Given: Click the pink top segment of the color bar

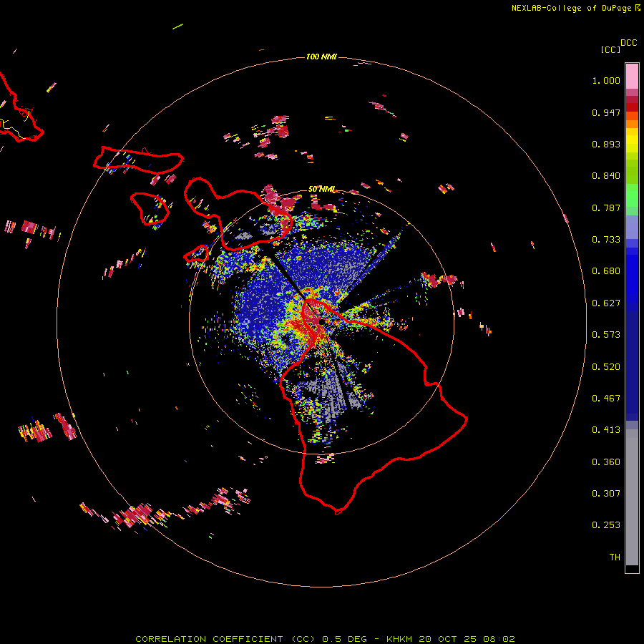Looking at the screenshot, I should tap(632, 76).
